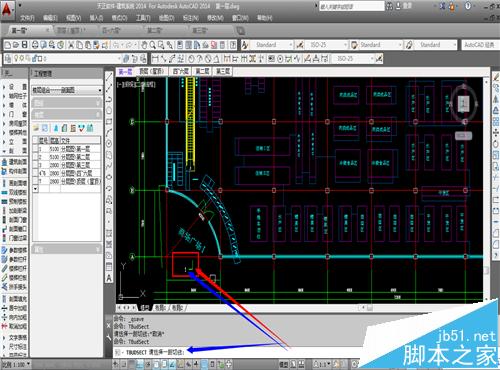Check the box for floor row 3 第三层
The height and width of the screenshot is (370, 500).
point(35,165)
